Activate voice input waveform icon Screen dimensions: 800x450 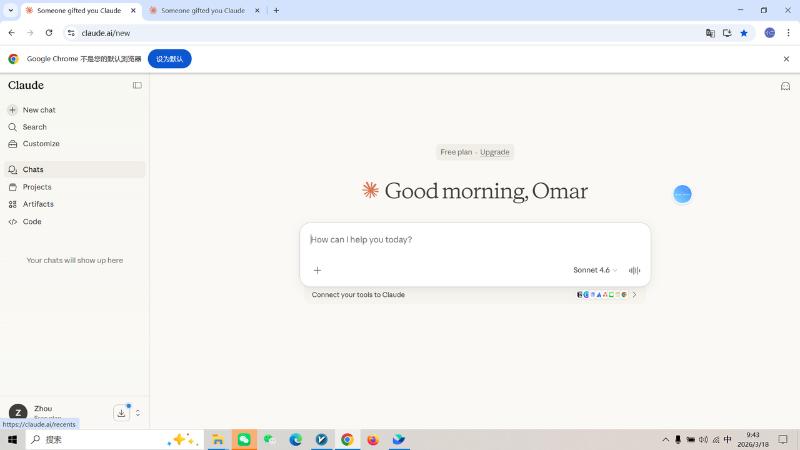coord(634,270)
